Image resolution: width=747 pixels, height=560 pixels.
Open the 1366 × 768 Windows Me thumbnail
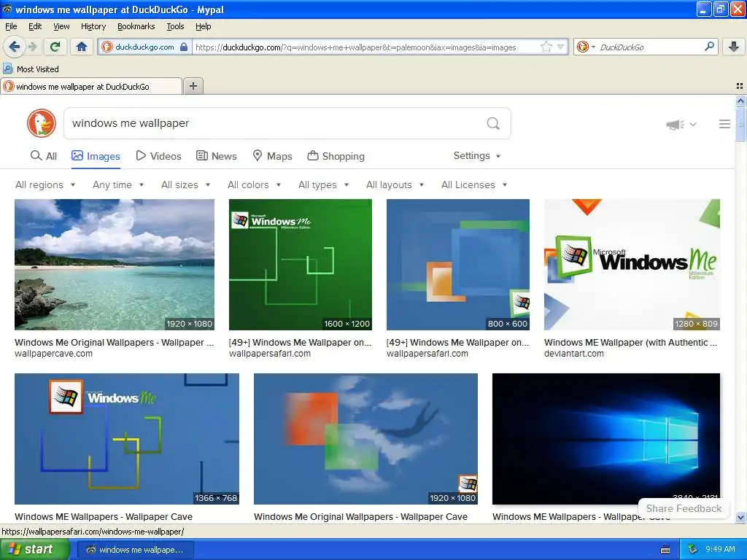[127, 438]
